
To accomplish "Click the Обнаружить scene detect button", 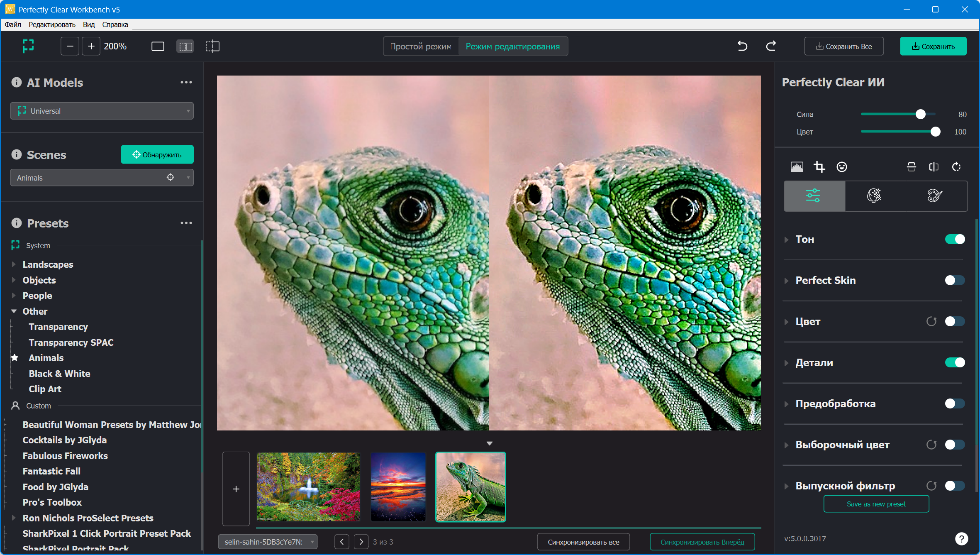I will (157, 154).
